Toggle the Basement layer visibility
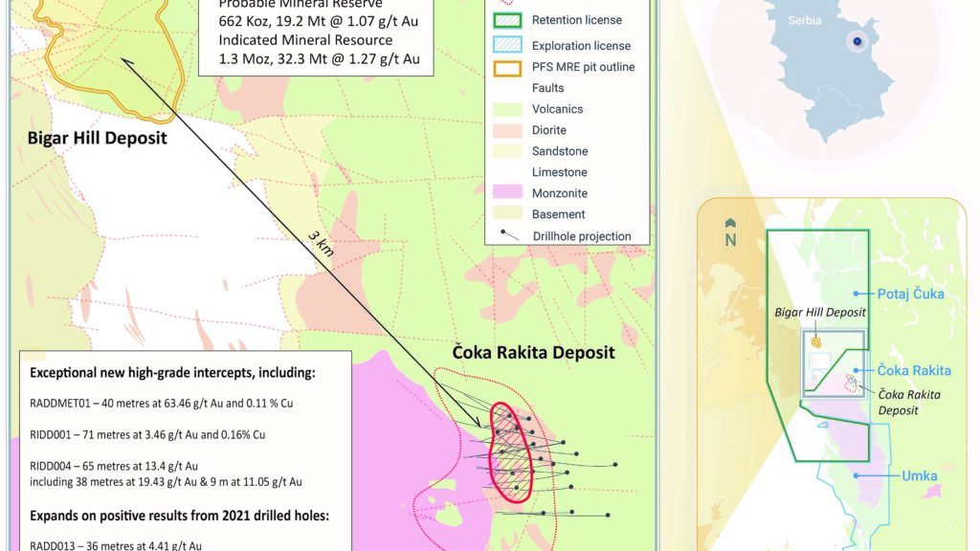 click(504, 213)
